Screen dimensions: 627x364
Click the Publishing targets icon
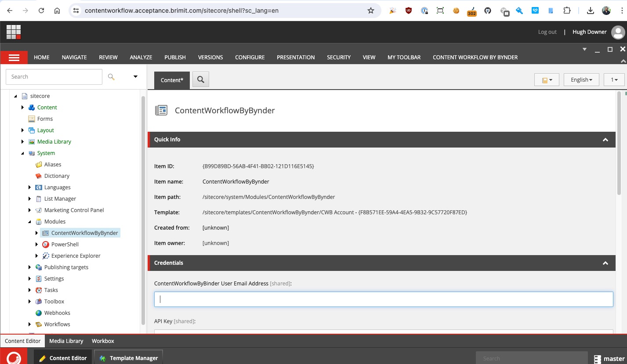point(39,267)
